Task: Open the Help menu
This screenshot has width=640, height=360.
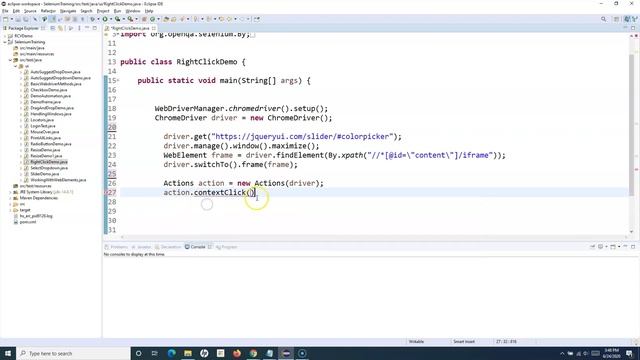Action: (x=149, y=11)
